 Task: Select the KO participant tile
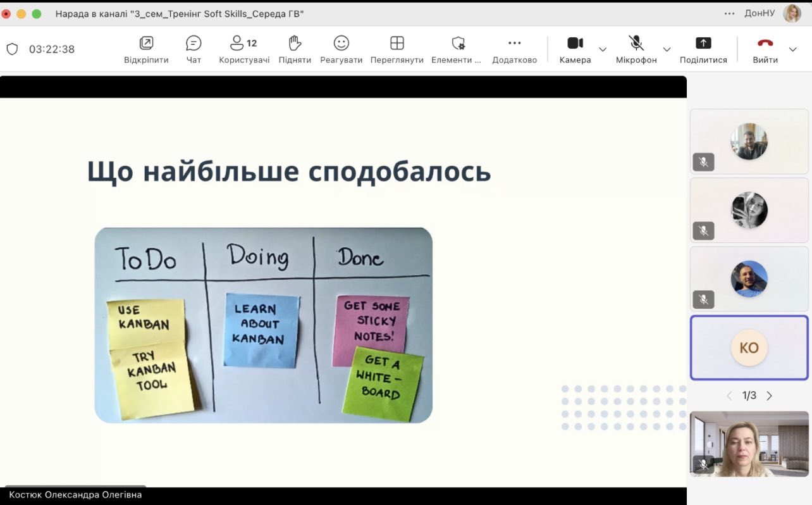(x=749, y=348)
